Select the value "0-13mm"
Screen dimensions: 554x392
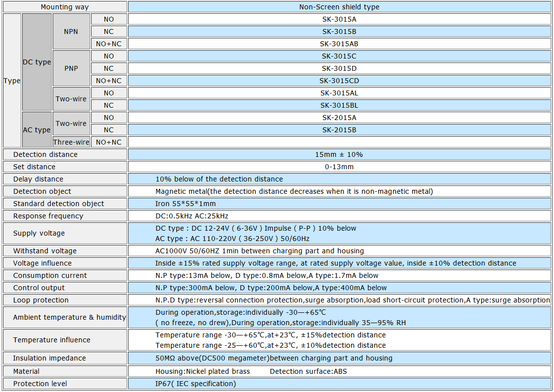click(339, 167)
